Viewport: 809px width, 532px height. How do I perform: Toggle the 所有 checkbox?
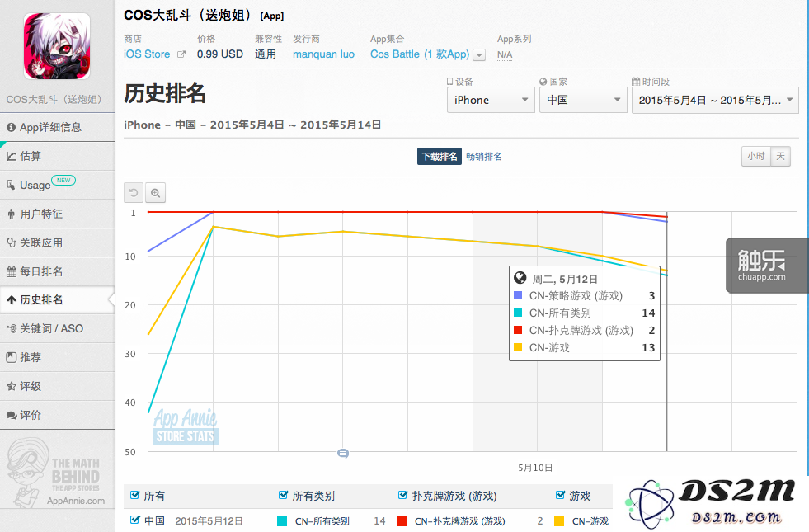(135, 496)
